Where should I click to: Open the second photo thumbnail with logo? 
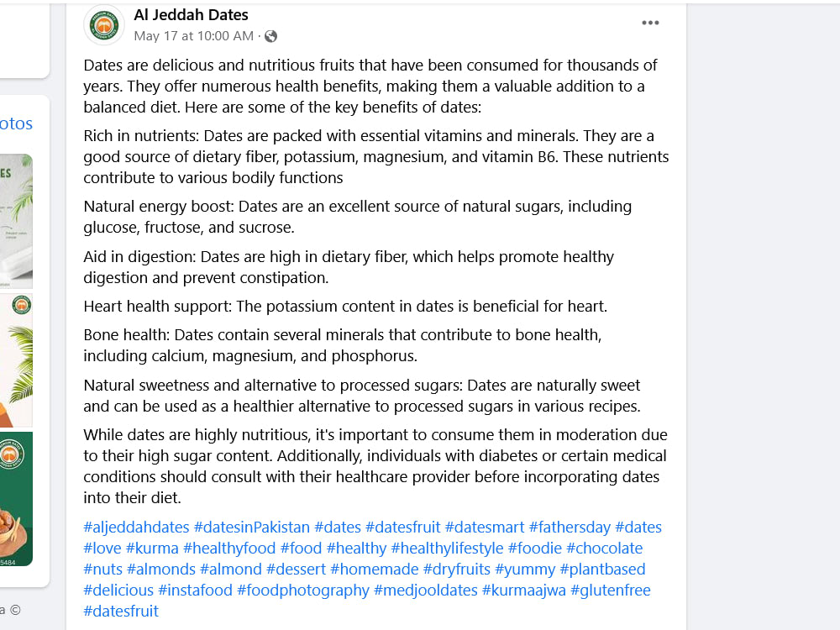[16, 360]
